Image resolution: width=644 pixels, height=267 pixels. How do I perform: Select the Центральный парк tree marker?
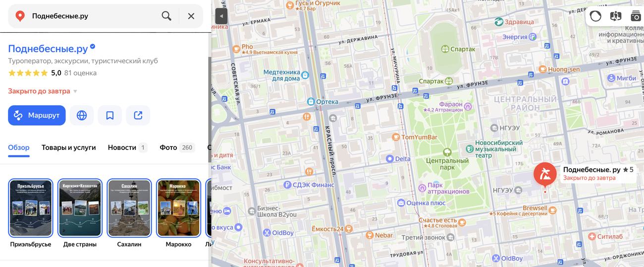(x=447, y=152)
